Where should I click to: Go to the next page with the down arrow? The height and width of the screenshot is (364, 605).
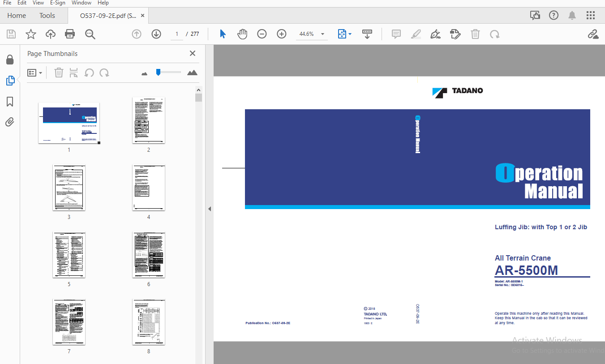click(x=156, y=34)
